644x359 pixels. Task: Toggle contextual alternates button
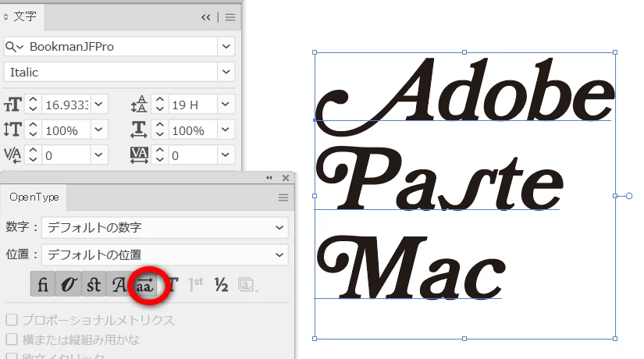click(x=68, y=284)
